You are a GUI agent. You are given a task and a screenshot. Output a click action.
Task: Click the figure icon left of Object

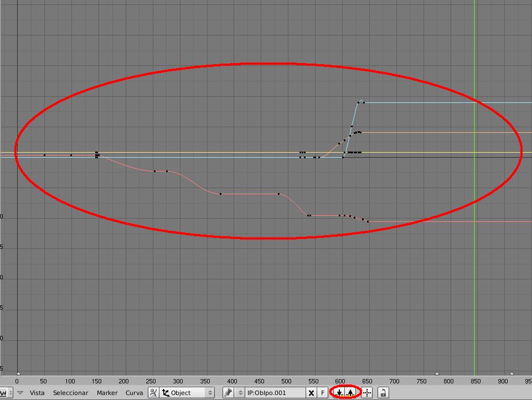click(153, 393)
